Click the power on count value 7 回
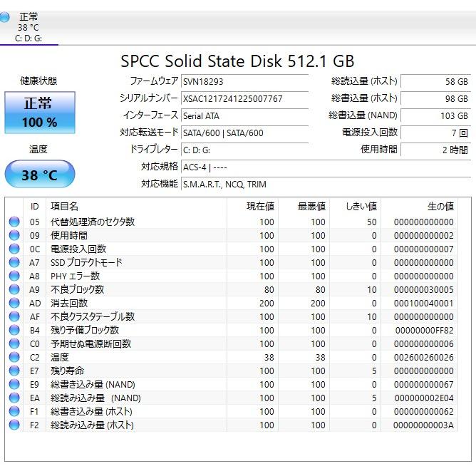Screen dimensions: 476x476 click(x=436, y=133)
